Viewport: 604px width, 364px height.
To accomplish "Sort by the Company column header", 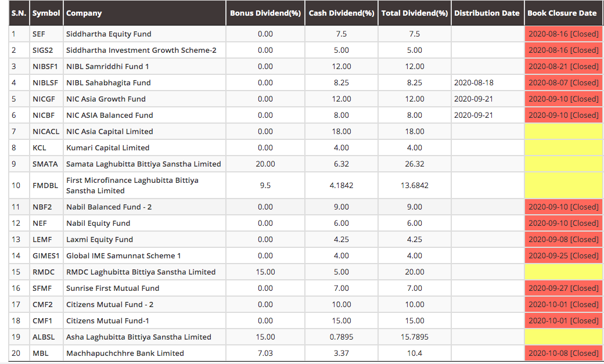I will (x=84, y=13).
